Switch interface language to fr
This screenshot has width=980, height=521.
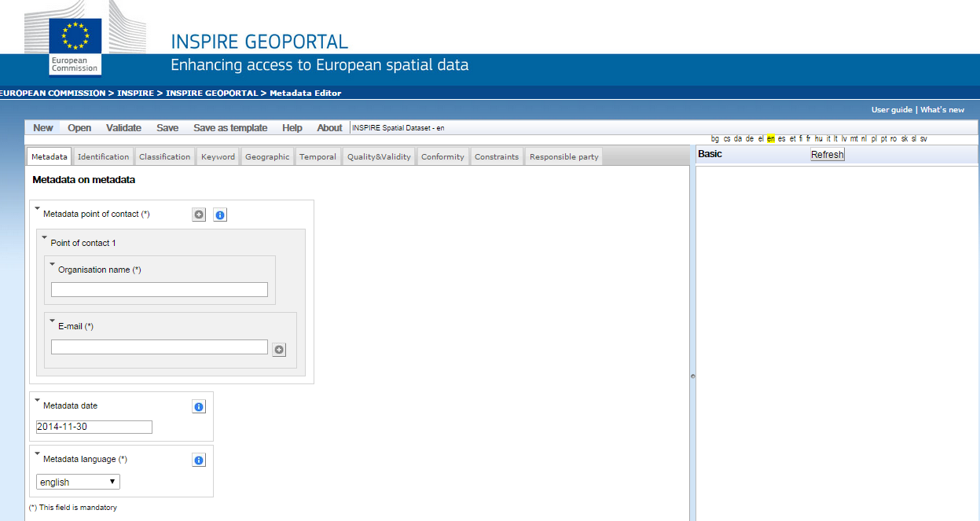pos(809,139)
